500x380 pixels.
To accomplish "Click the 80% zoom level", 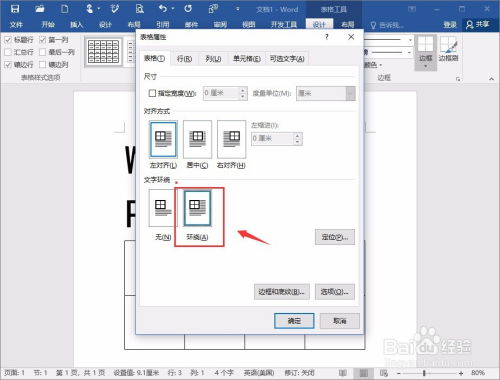I will click(478, 373).
